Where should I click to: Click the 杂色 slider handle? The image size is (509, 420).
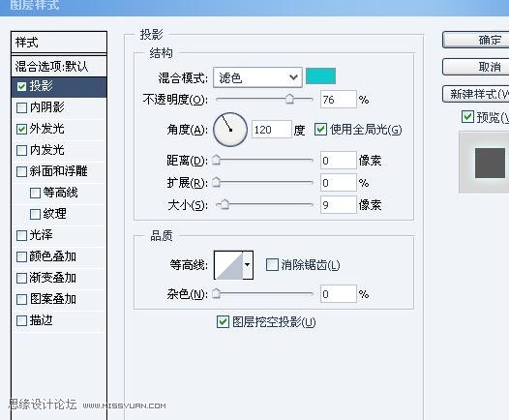pos(216,293)
